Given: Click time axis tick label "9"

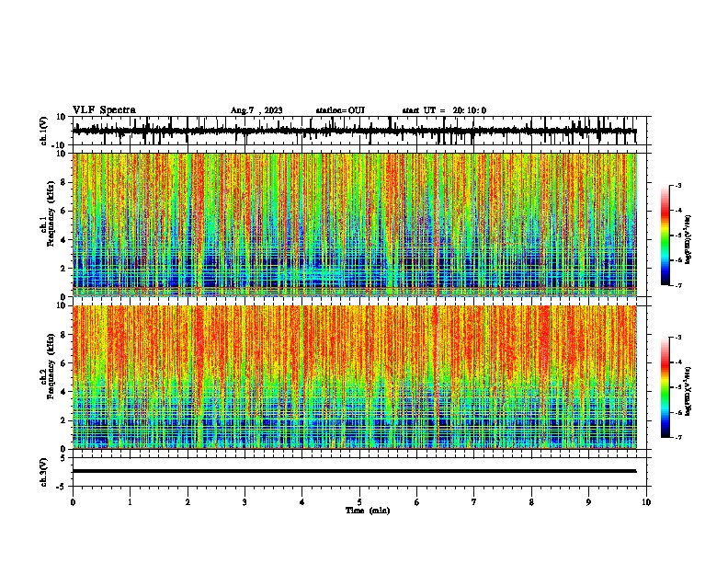Looking at the screenshot, I should pyautogui.click(x=588, y=502).
